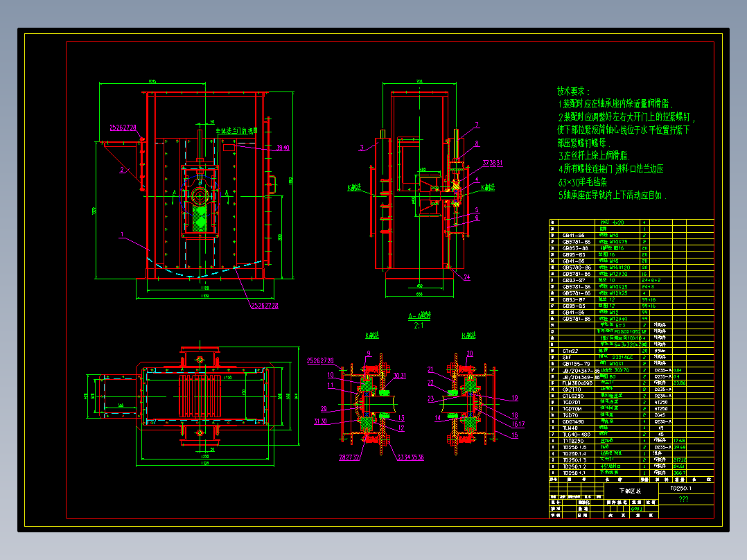
Task: Select callout 33343536 under left detail view
Action: (410, 457)
